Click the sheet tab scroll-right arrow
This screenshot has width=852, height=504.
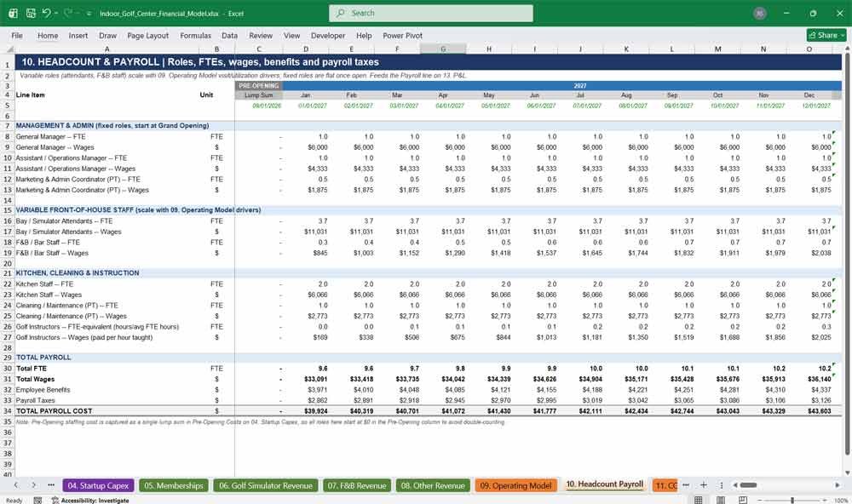34,485
